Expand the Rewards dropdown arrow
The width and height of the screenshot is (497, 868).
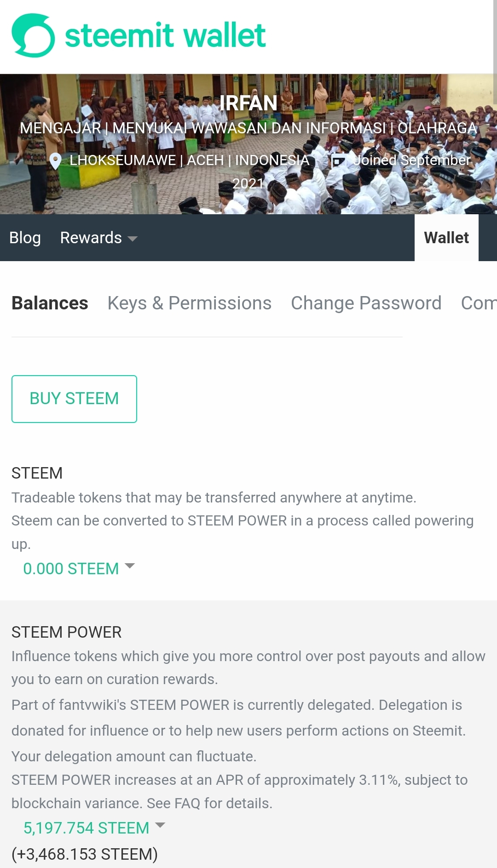click(x=133, y=239)
